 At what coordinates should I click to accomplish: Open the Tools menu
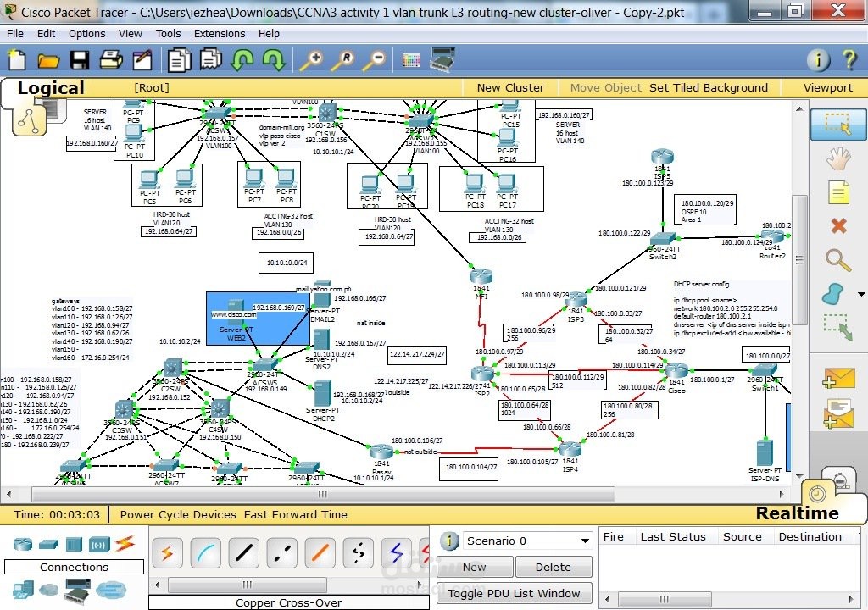pyautogui.click(x=168, y=33)
